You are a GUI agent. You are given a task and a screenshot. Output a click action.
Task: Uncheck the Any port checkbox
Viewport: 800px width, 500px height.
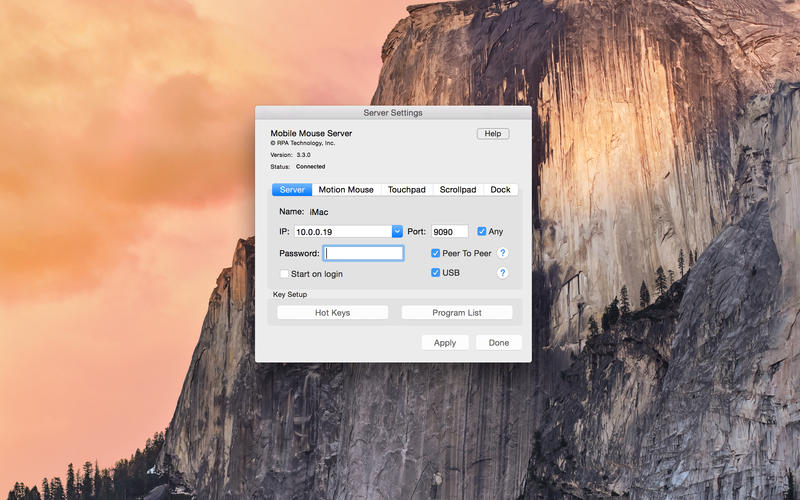pyautogui.click(x=482, y=231)
